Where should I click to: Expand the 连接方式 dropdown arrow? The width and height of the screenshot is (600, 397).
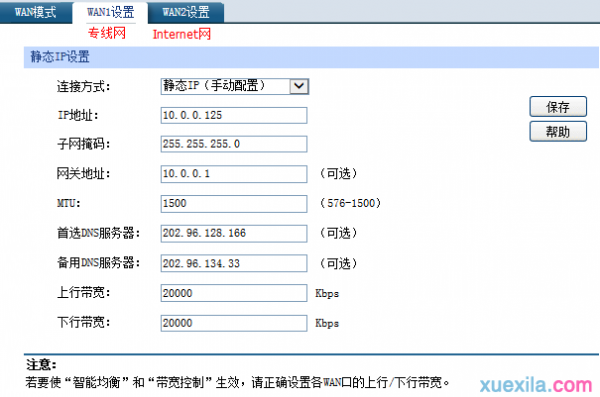(x=299, y=86)
